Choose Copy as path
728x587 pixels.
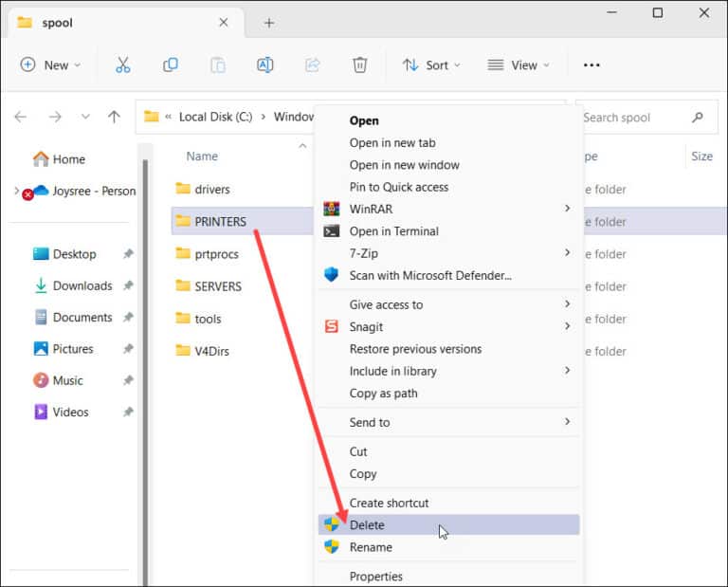pos(448,394)
